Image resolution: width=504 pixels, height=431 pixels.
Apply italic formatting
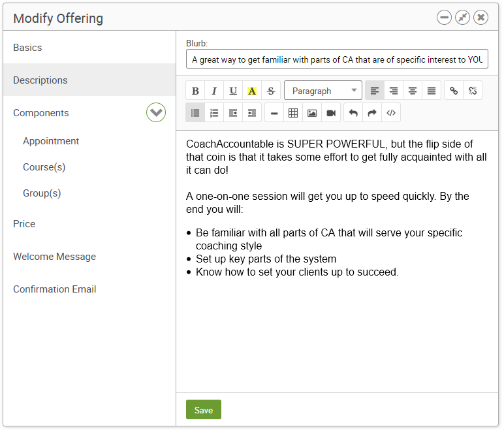coord(214,91)
